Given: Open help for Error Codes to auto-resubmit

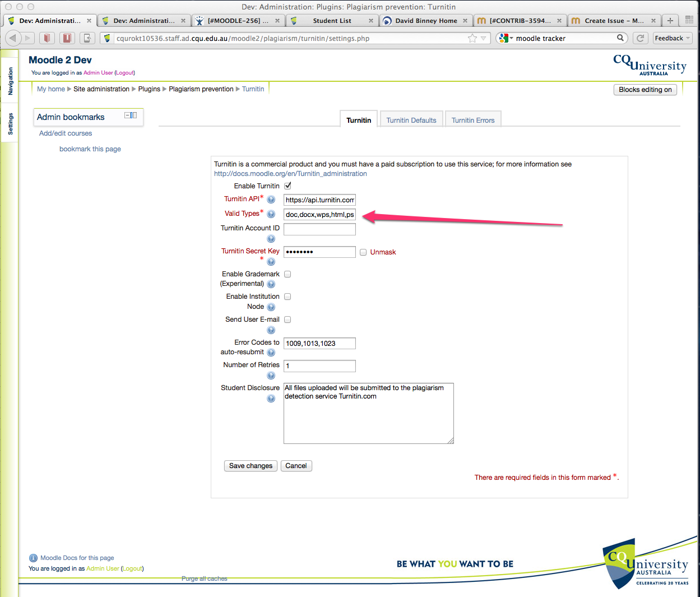Looking at the screenshot, I should 271,353.
